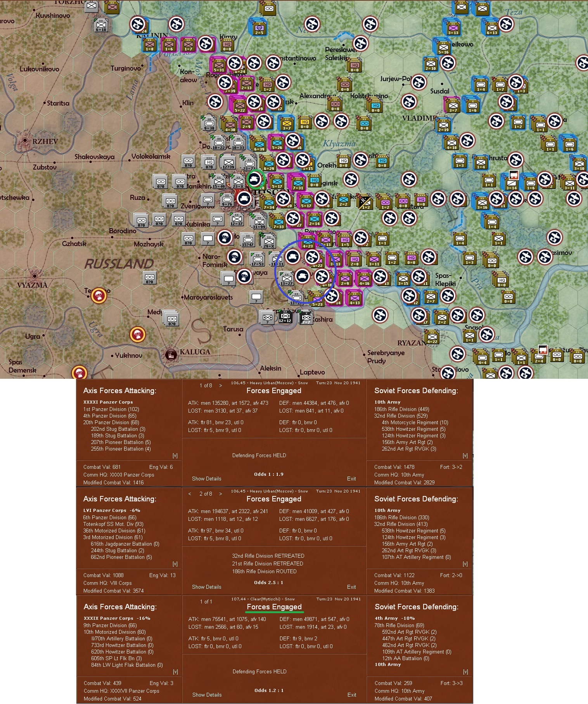Image resolution: width=588 pixels, height=704 pixels.
Task: Select the 7=7 unit counter near Kashira
Action: [x=306, y=317]
